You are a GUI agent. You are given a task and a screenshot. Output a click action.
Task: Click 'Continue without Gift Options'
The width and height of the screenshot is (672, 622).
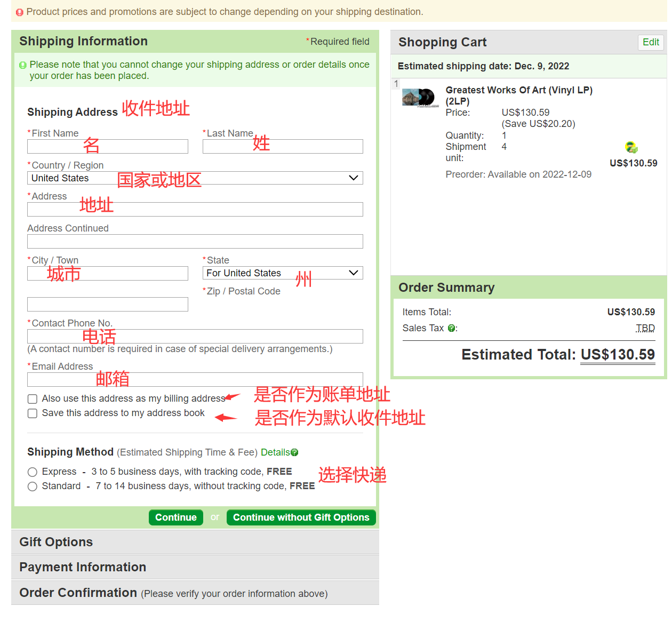point(301,517)
